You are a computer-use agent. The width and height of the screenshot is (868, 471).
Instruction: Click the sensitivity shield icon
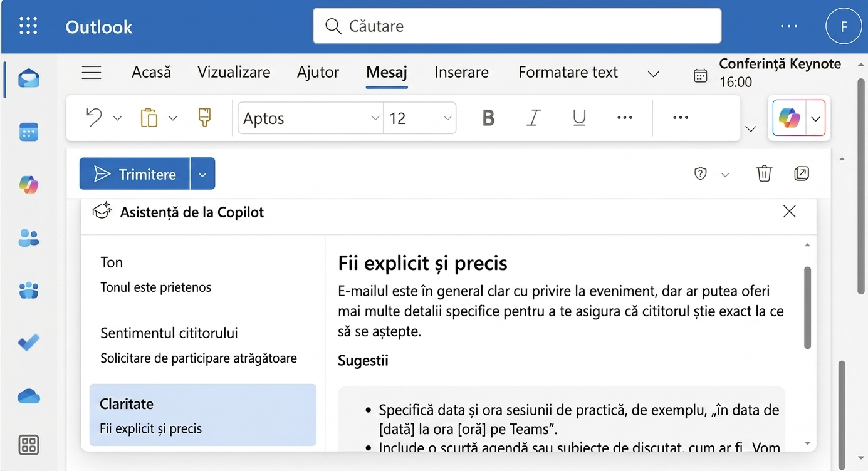click(x=701, y=174)
